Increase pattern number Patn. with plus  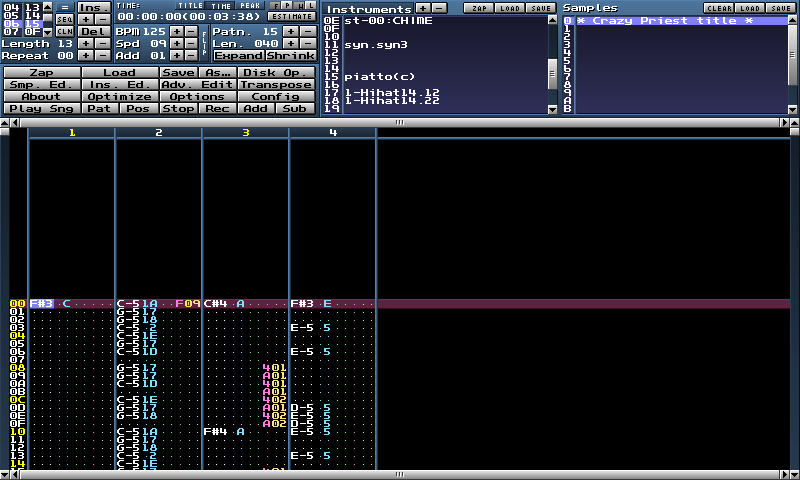[290, 31]
